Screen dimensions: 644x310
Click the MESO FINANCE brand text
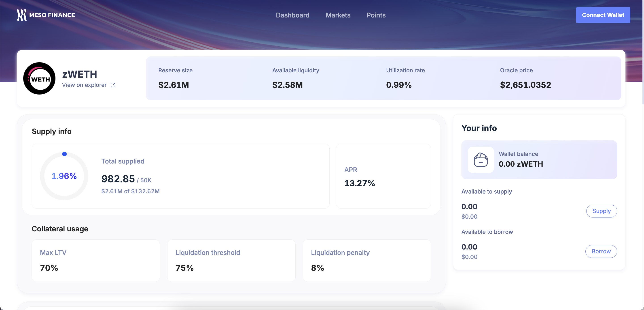[x=52, y=15]
